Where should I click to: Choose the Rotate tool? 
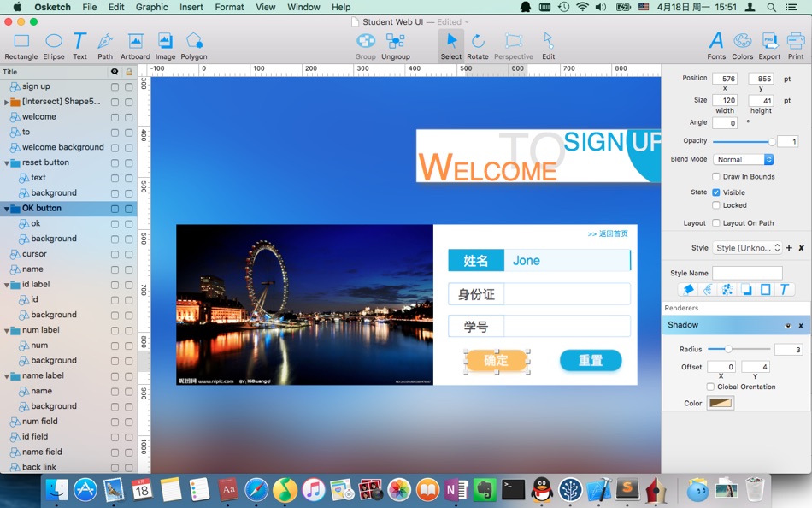(478, 46)
